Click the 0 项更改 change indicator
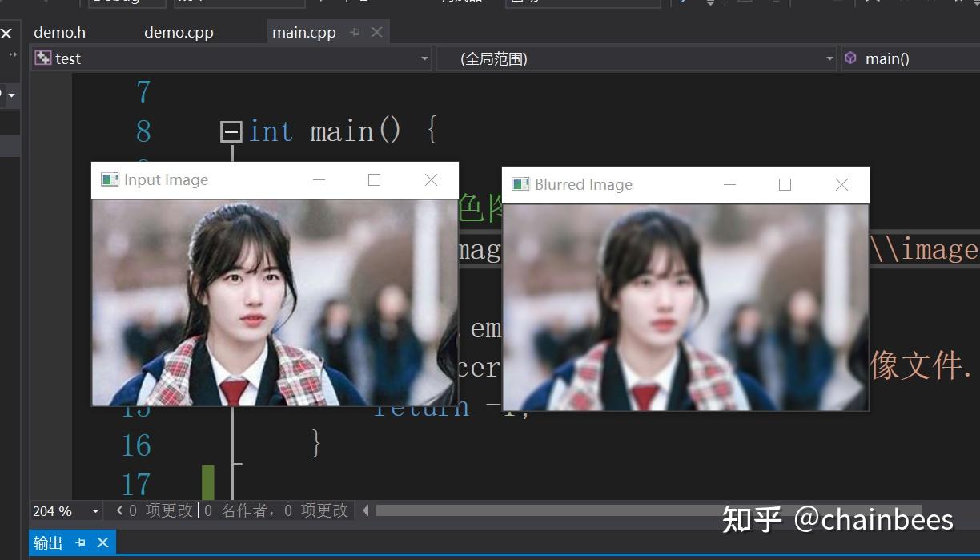This screenshot has height=560, width=980. coord(161,510)
